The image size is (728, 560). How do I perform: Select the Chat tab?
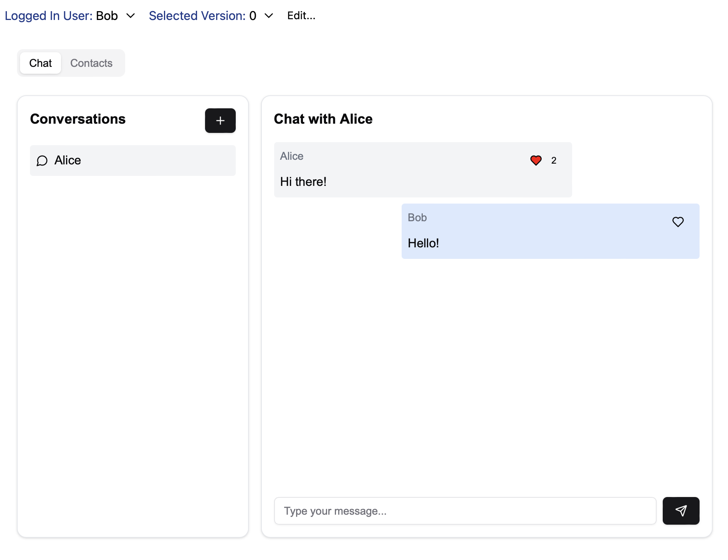[x=40, y=63]
